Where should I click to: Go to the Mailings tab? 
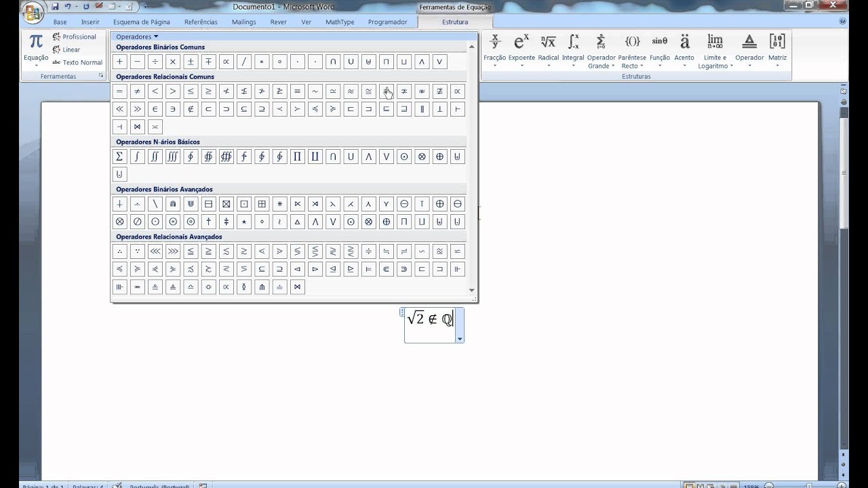click(244, 22)
